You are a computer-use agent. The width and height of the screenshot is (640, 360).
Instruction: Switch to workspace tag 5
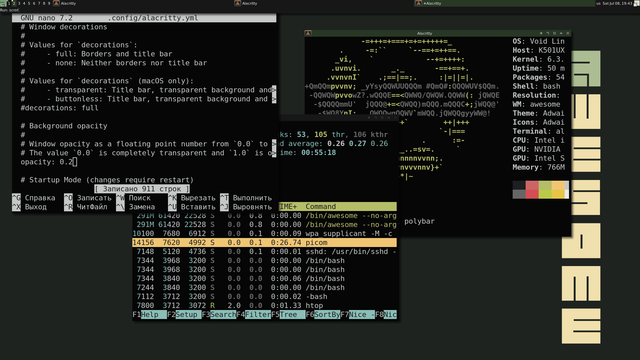pyautogui.click(x=29, y=3)
